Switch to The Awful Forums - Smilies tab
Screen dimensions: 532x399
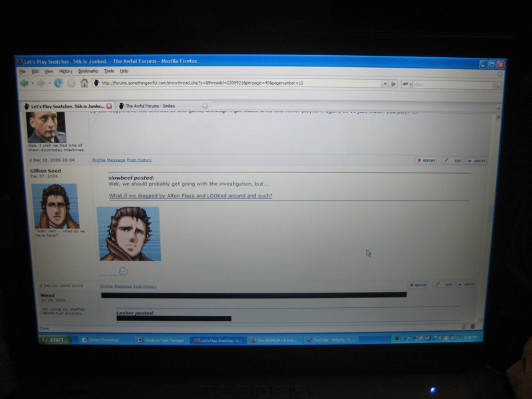point(163,106)
